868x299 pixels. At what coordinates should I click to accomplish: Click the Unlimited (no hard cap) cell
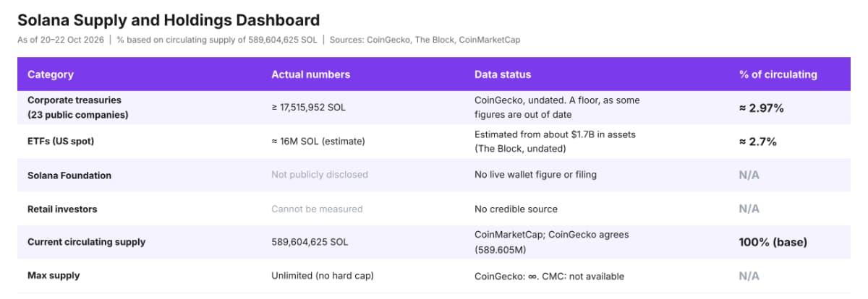pyautogui.click(x=323, y=276)
